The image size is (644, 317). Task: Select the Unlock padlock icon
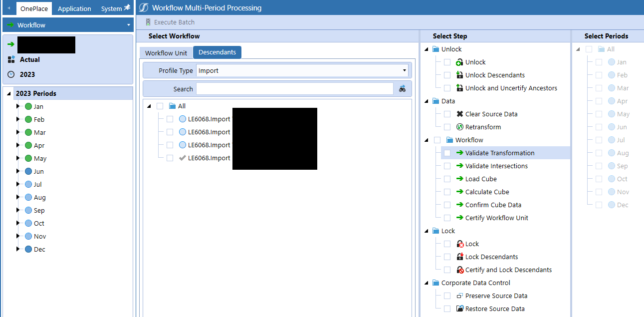(x=460, y=62)
